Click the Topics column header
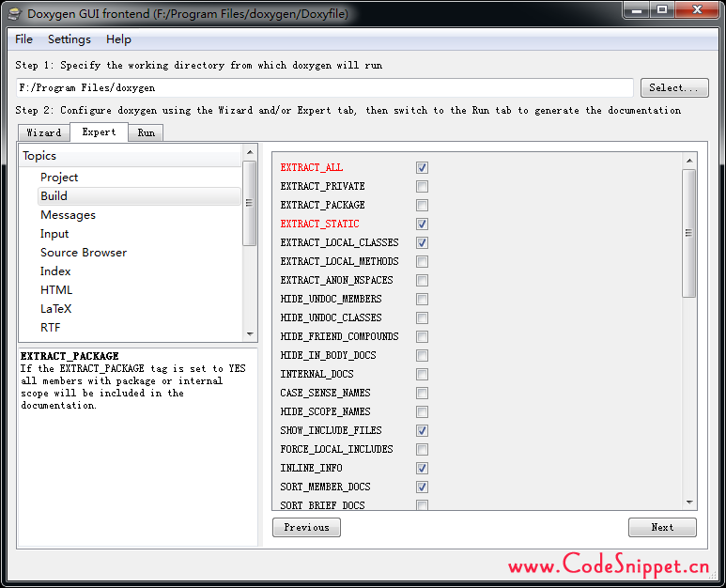Viewport: 726px width, 588px height. (x=131, y=156)
